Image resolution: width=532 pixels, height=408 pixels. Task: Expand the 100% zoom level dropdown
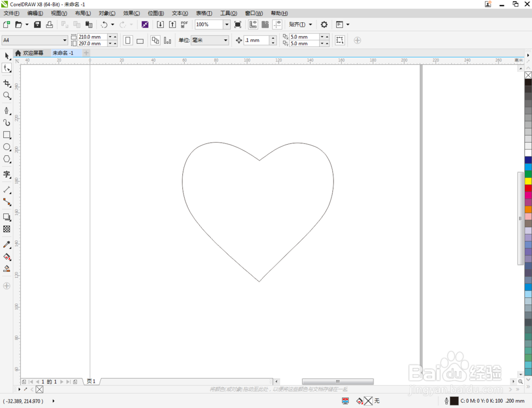click(x=227, y=24)
